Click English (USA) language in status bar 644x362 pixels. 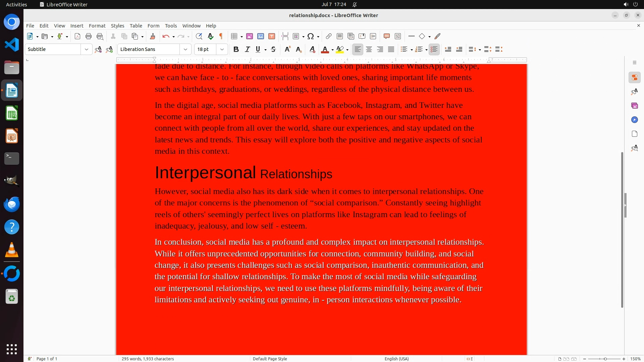click(396, 359)
